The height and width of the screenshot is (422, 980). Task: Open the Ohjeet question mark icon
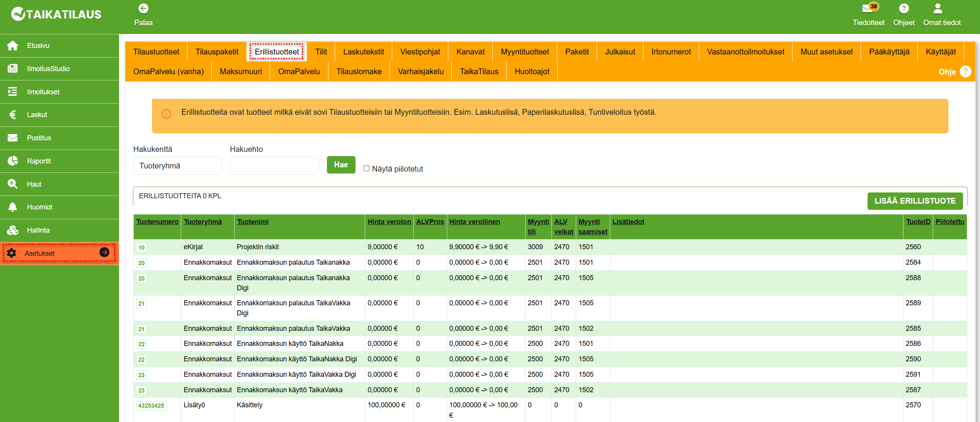point(904,8)
